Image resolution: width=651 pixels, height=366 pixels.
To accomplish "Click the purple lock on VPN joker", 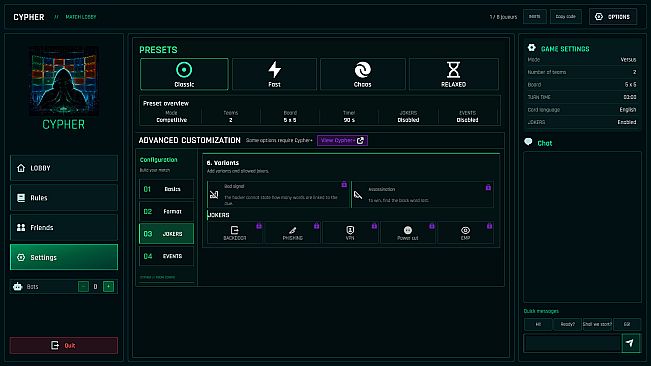I will pos(374,226).
